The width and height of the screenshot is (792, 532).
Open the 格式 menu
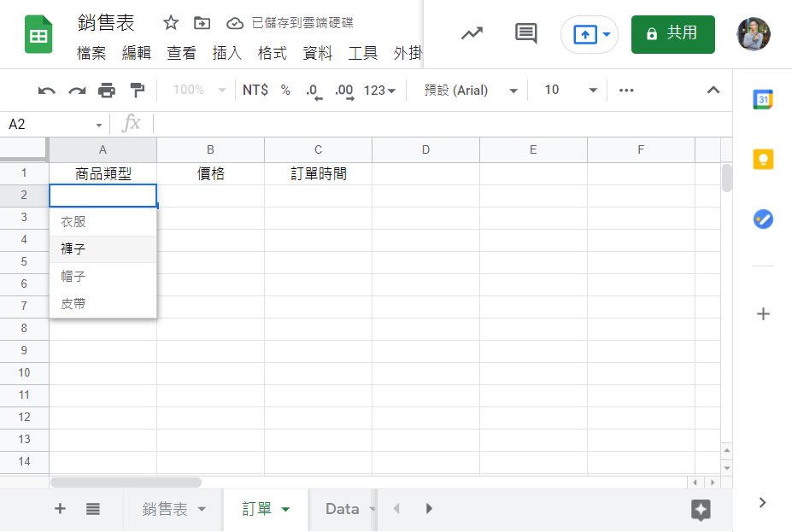coord(273,52)
